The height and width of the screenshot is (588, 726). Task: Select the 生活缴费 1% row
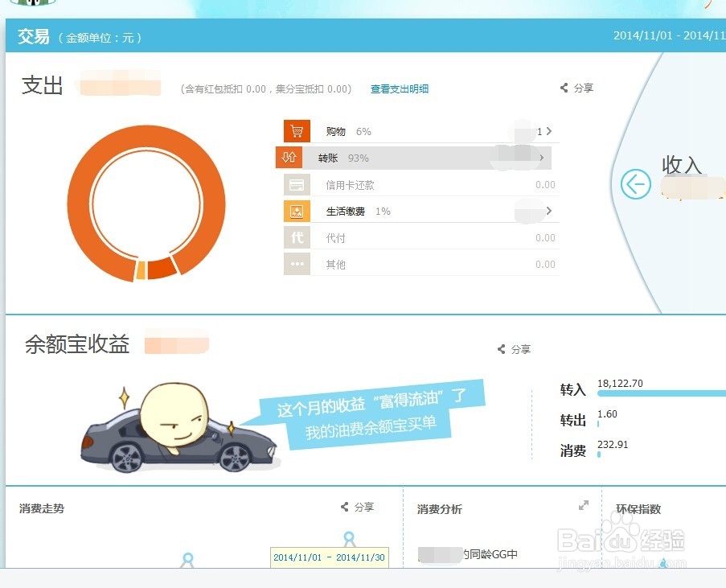click(x=421, y=212)
